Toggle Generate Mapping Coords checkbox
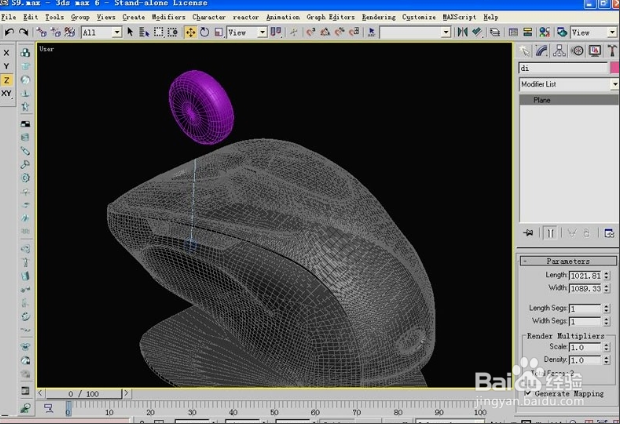Viewport: 620px width, 424px height. (x=528, y=393)
